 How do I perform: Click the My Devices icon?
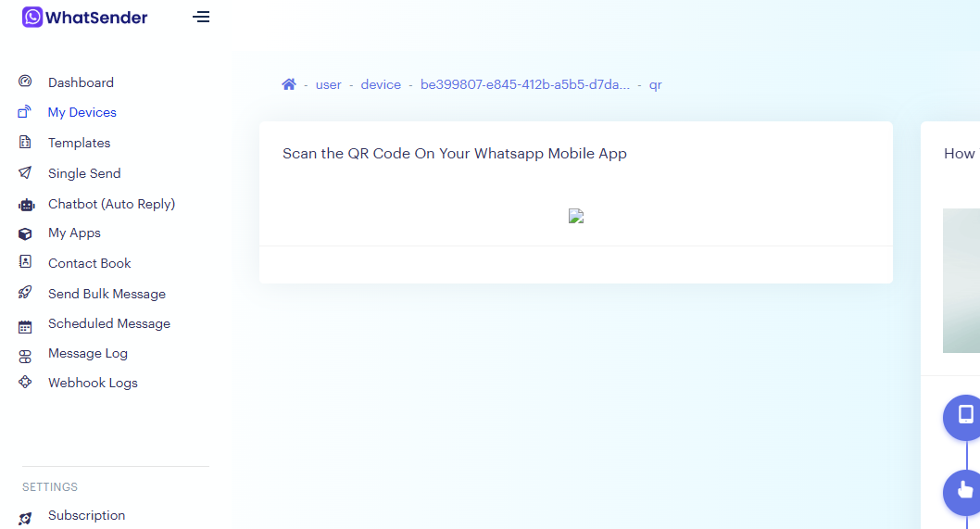pyautogui.click(x=25, y=112)
